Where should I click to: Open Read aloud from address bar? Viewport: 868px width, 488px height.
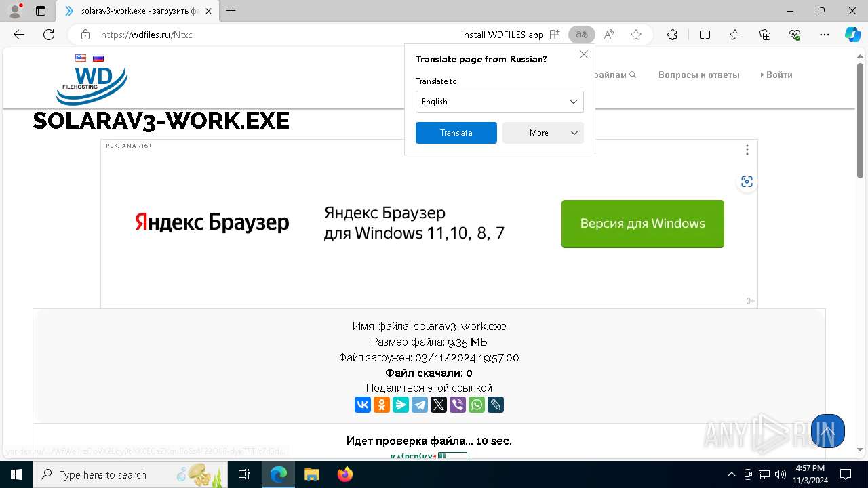(x=609, y=35)
